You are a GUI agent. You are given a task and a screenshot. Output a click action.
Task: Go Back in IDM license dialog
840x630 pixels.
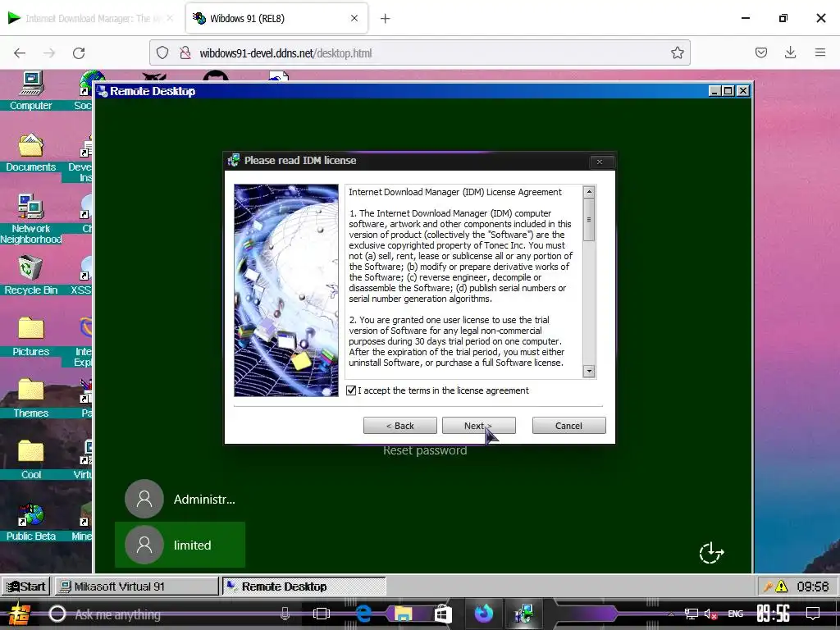[399, 426]
